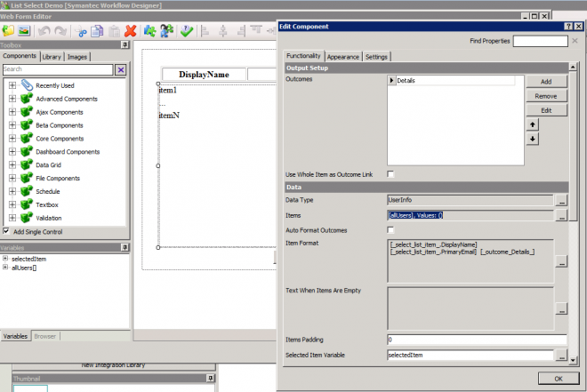The height and width of the screenshot is (392, 587).
Task: Toggle Use Whole Item as Outcome Link checkbox
Action: [x=390, y=174]
